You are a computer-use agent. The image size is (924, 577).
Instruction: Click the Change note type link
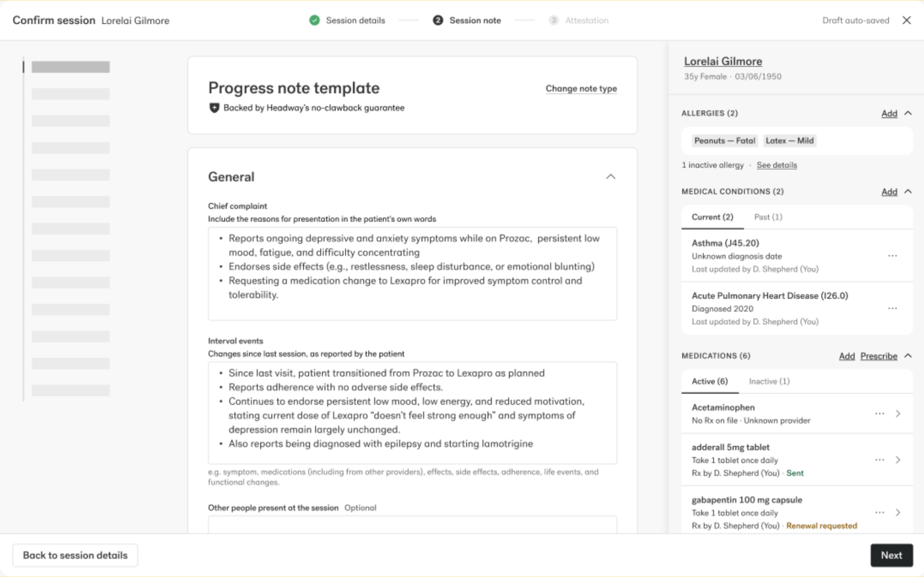click(581, 89)
